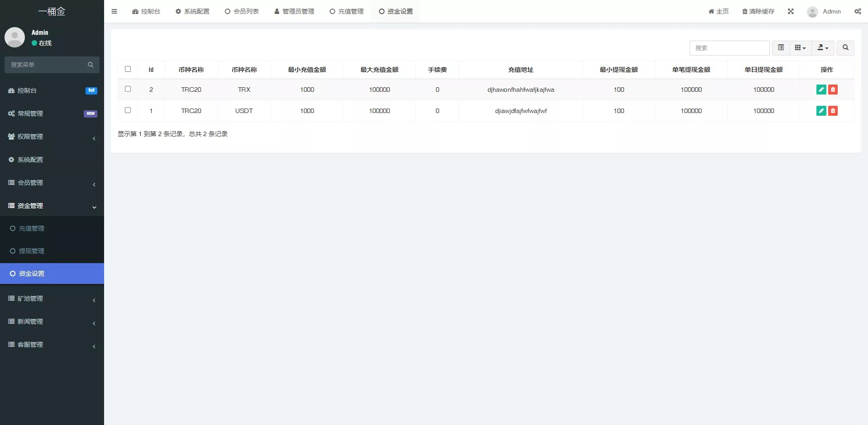Expand the 矿池管理 sidebar menu
Image resolution: width=868 pixels, height=425 pixels.
click(52, 298)
